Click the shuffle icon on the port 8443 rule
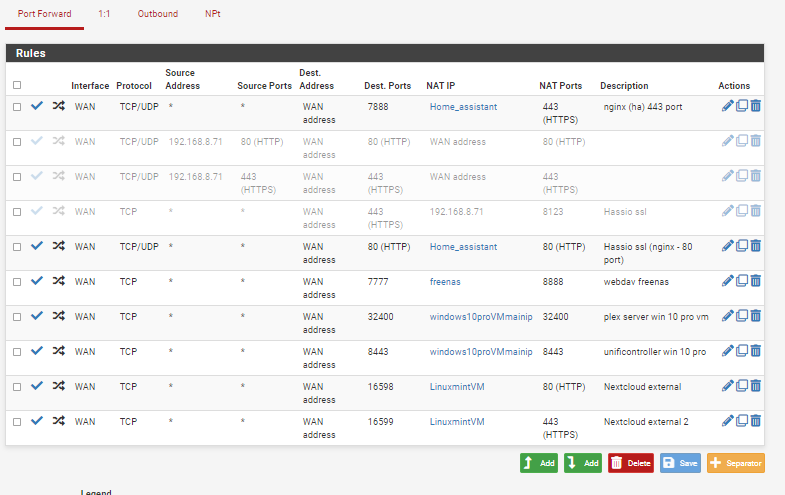Image resolution: width=785 pixels, height=495 pixels. click(x=59, y=351)
